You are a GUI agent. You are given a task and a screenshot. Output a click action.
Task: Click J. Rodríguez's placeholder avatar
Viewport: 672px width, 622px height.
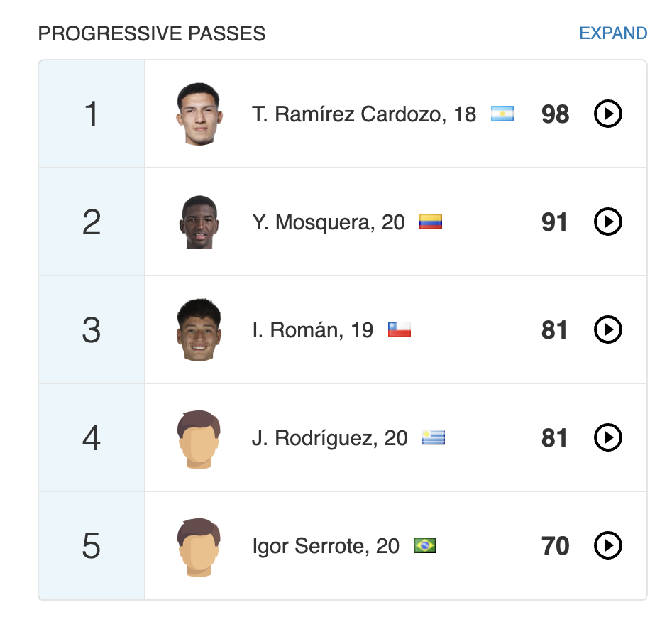[199, 438]
